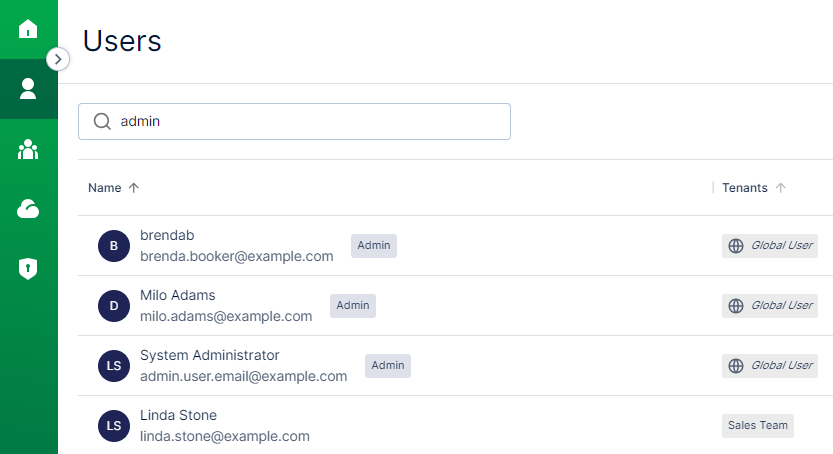Click the milo.adams@example.com email
The width and height of the screenshot is (833, 454).
[x=226, y=316]
